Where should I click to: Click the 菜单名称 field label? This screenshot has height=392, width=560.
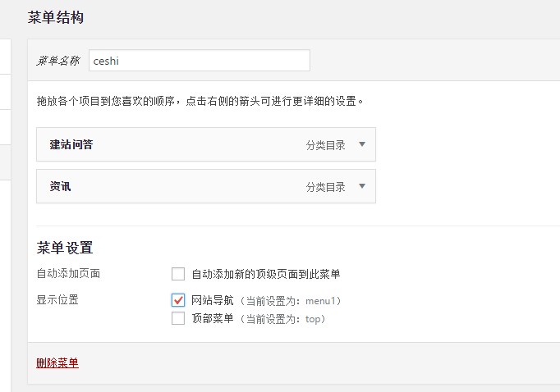click(58, 61)
